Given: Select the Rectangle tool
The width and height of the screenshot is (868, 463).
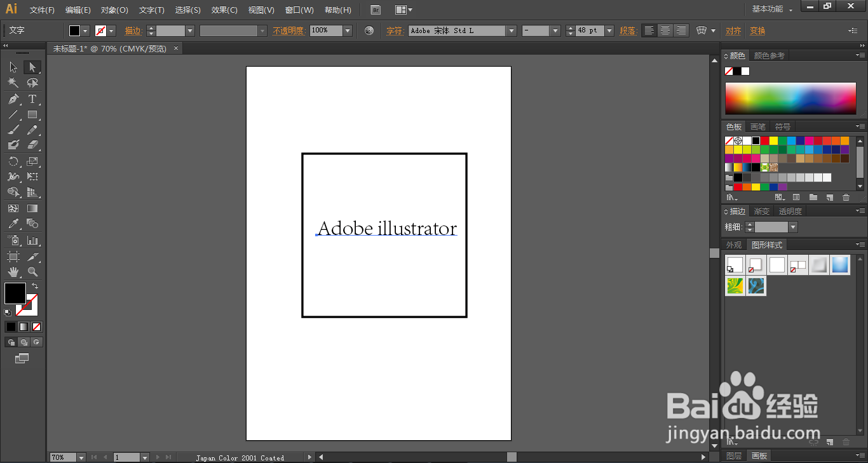Looking at the screenshot, I should coord(32,115).
